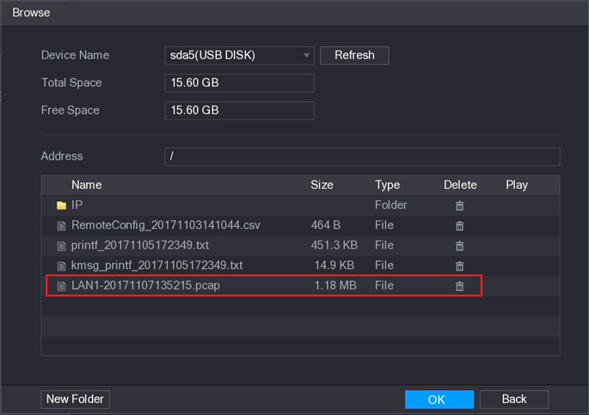Click file icon beside LAN1-20171107135215.pcap

pos(61,286)
